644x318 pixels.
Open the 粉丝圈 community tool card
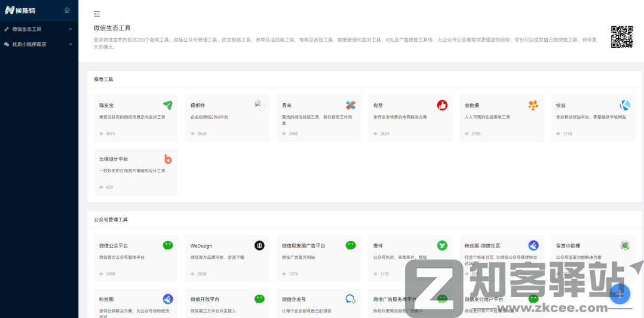136,303
